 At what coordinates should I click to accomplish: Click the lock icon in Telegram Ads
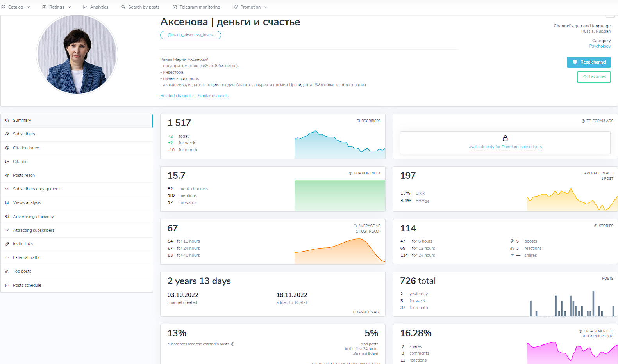tap(505, 138)
